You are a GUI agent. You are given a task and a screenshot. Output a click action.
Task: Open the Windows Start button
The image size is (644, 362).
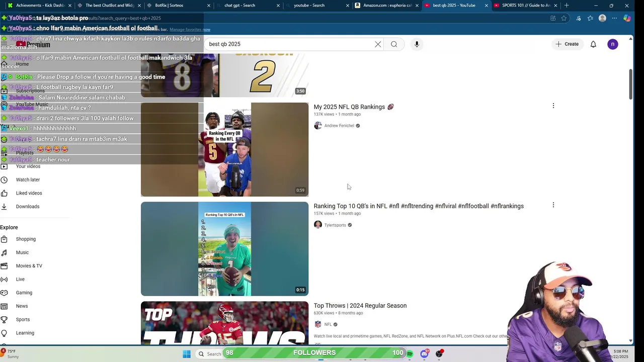click(x=187, y=354)
